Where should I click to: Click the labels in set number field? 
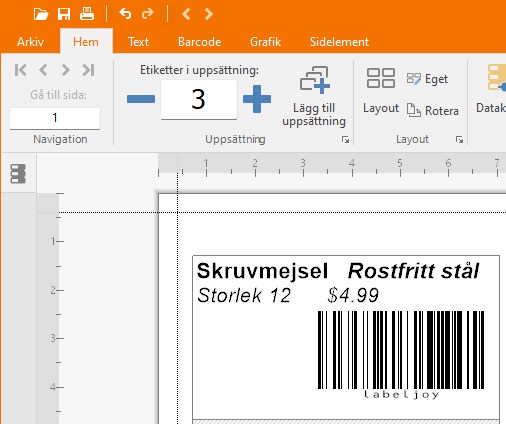pos(199,99)
